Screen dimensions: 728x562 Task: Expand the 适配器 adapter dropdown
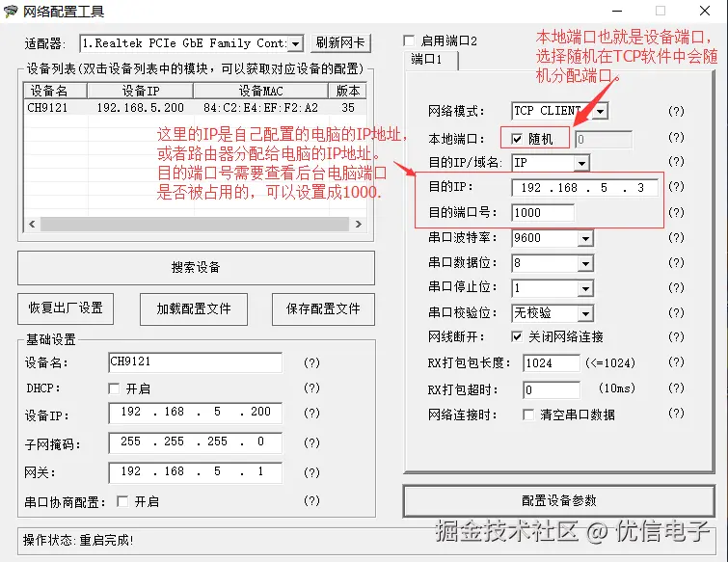click(x=295, y=43)
